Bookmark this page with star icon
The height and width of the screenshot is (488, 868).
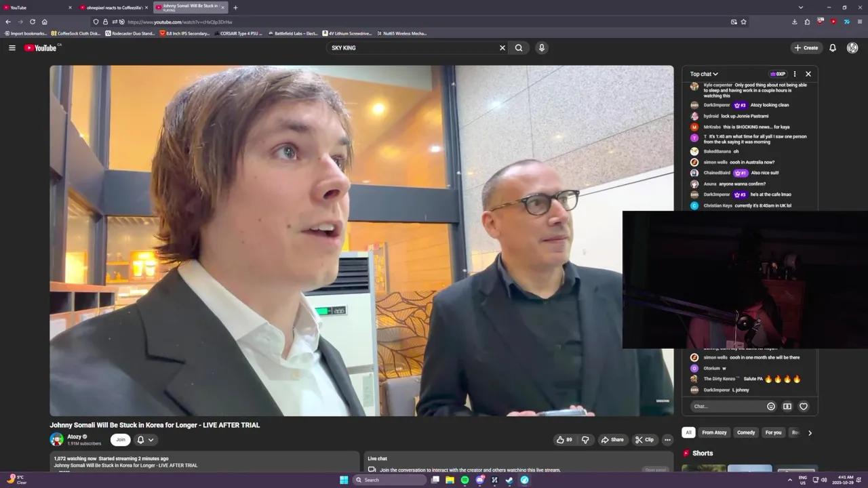744,22
